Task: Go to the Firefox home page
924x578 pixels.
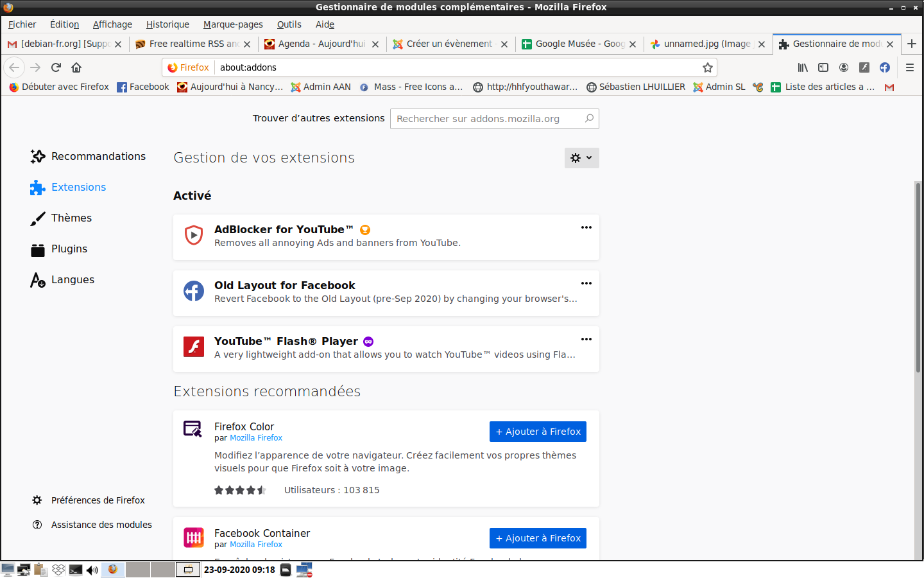Action: tap(76, 67)
